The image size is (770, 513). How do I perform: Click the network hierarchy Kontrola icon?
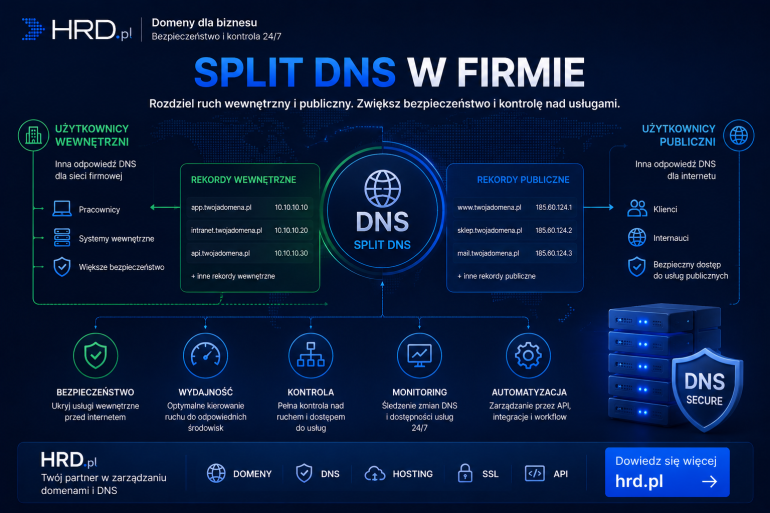[x=310, y=355]
